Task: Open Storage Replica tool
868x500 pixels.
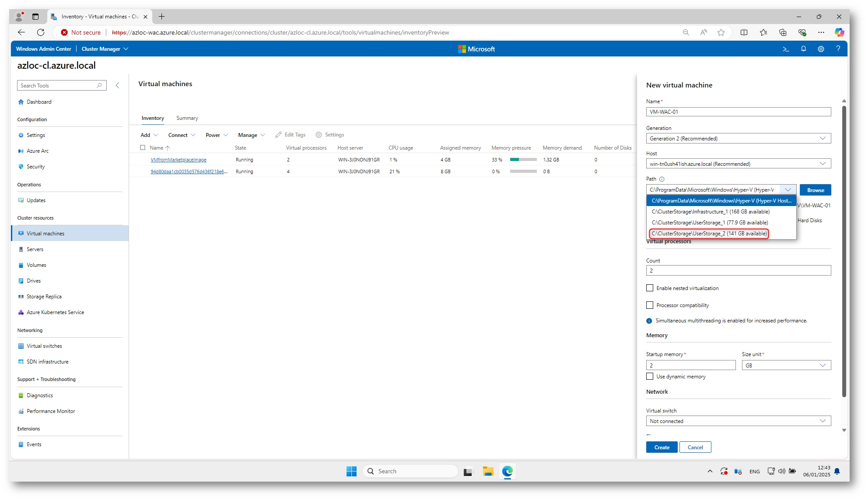Action: click(44, 297)
